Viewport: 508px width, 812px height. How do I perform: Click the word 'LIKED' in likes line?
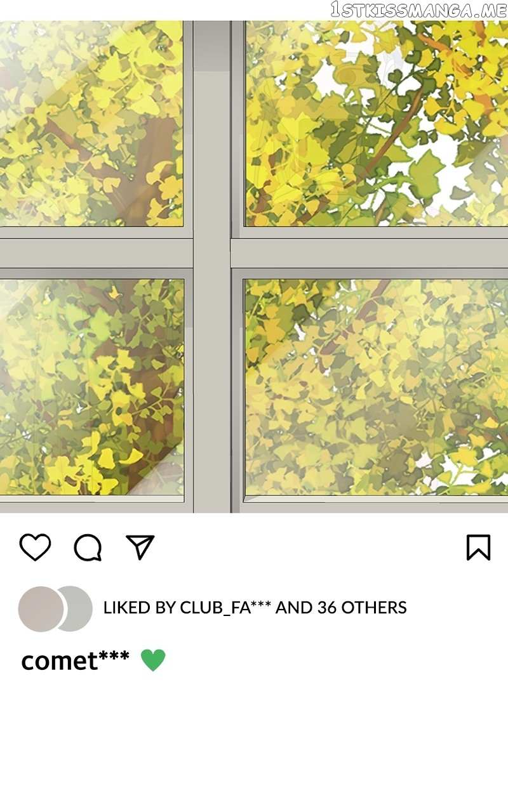(127, 608)
